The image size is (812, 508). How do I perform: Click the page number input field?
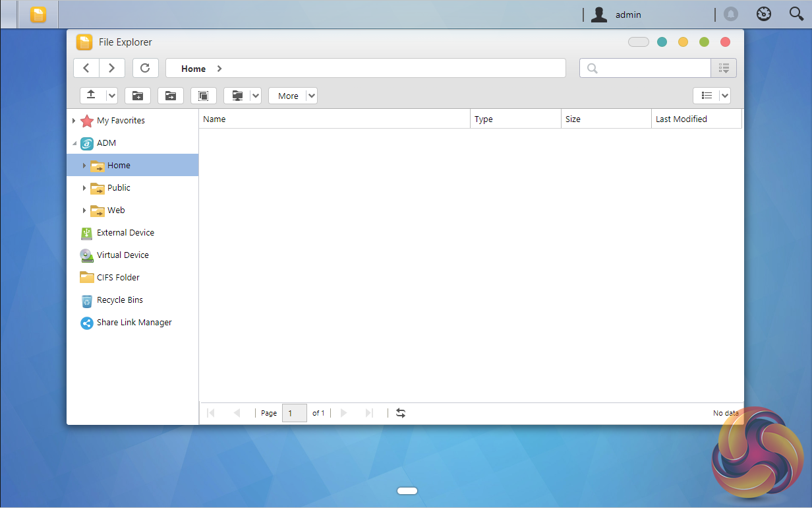(x=294, y=413)
